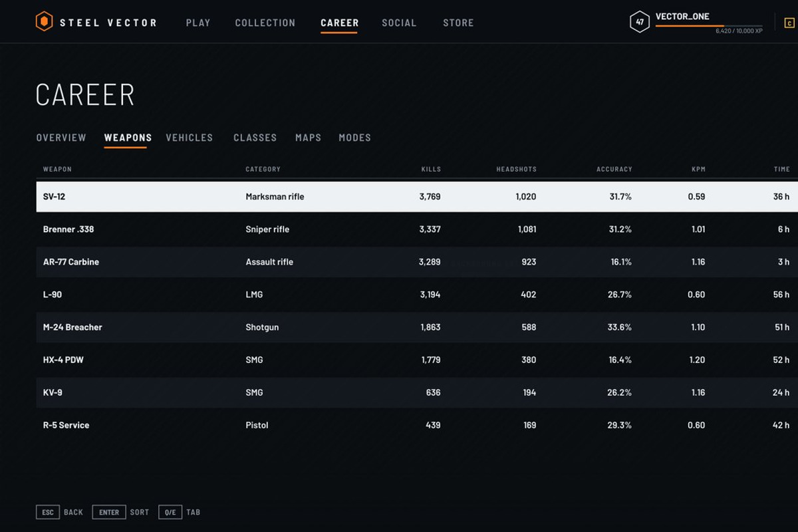The height and width of the screenshot is (532, 798).
Task: Select the SV-12 weapon row
Action: [417, 197]
